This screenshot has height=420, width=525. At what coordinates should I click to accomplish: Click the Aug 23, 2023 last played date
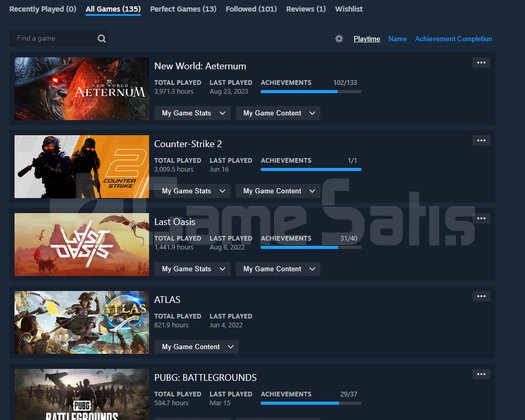coord(229,91)
